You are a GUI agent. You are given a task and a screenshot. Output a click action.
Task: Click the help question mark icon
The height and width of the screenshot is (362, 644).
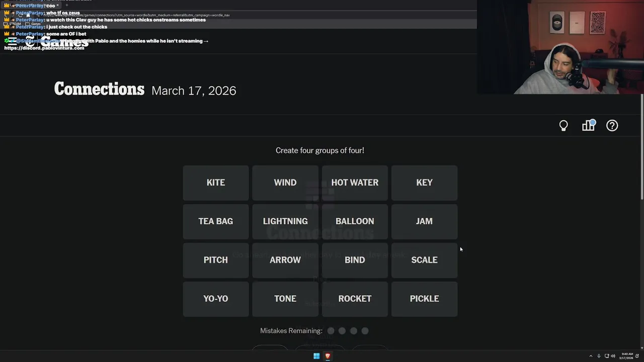point(612,126)
